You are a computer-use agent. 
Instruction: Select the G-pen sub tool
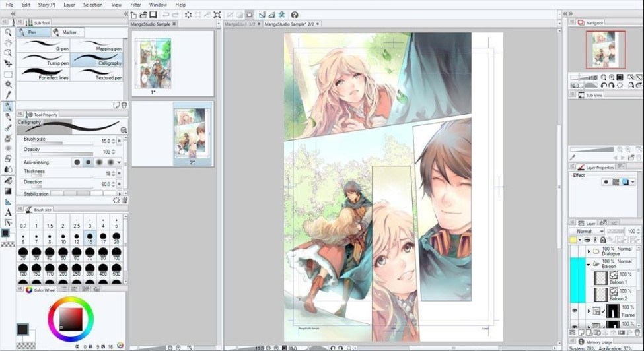click(44, 46)
